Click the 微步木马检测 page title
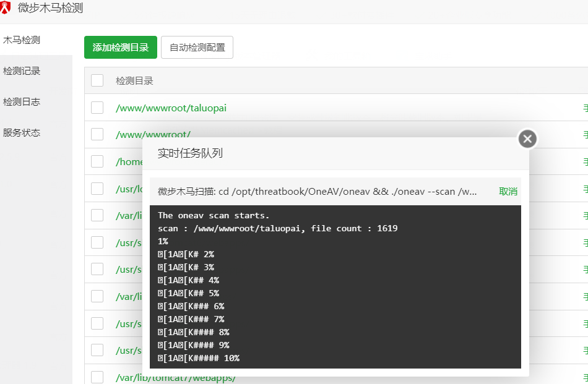Viewport: 588px width, 384px height. [50, 8]
